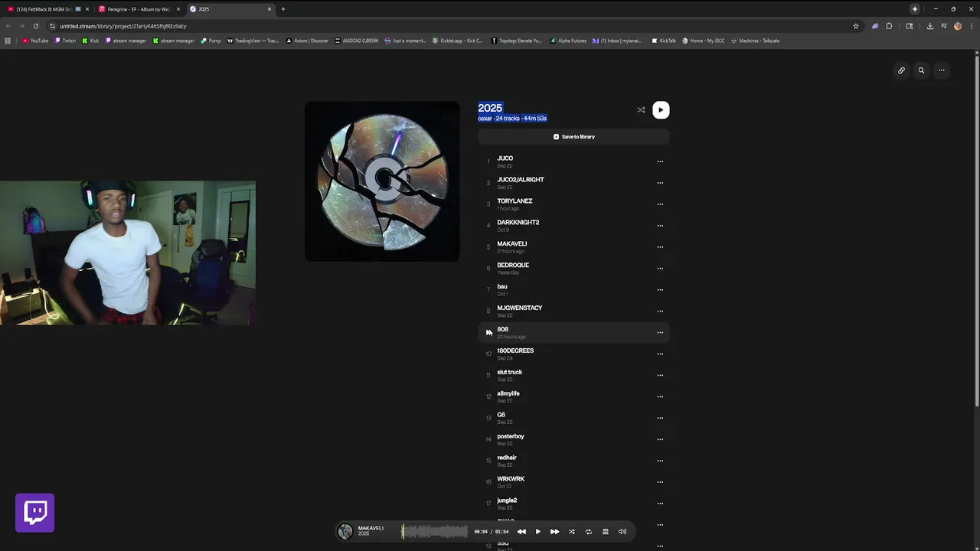Open the play queue list icon
The image size is (980, 551).
[605, 532]
